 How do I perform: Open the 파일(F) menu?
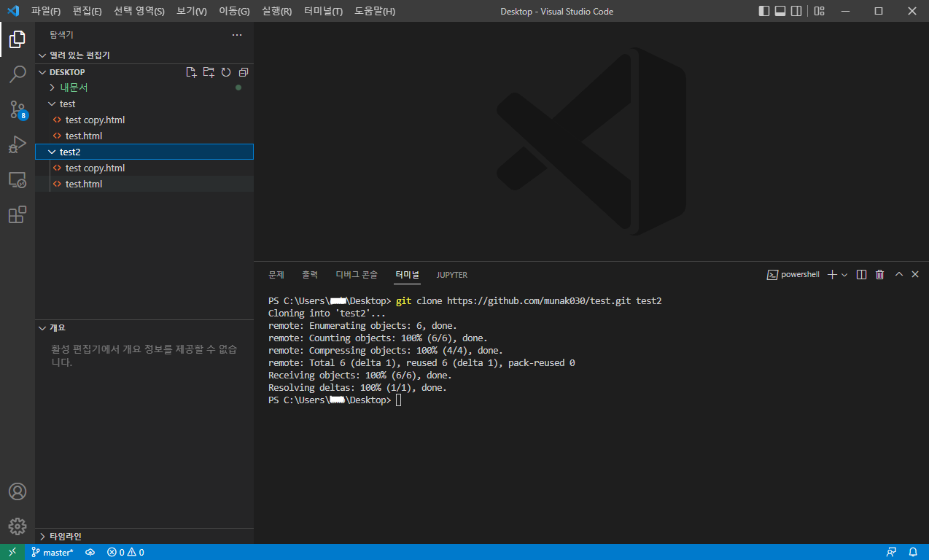point(46,11)
